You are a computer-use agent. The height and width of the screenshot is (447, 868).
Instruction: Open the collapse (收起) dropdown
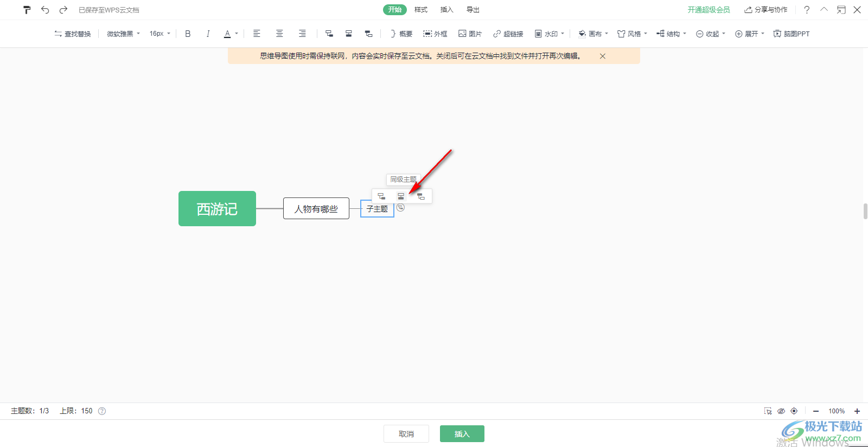click(x=710, y=34)
